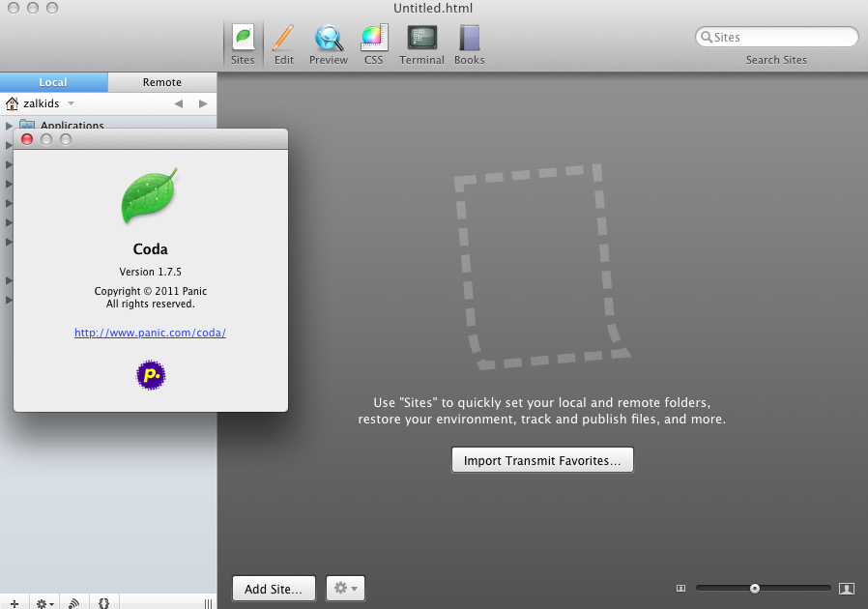Select the Remote tab
This screenshot has height=609, width=868.
point(162,82)
